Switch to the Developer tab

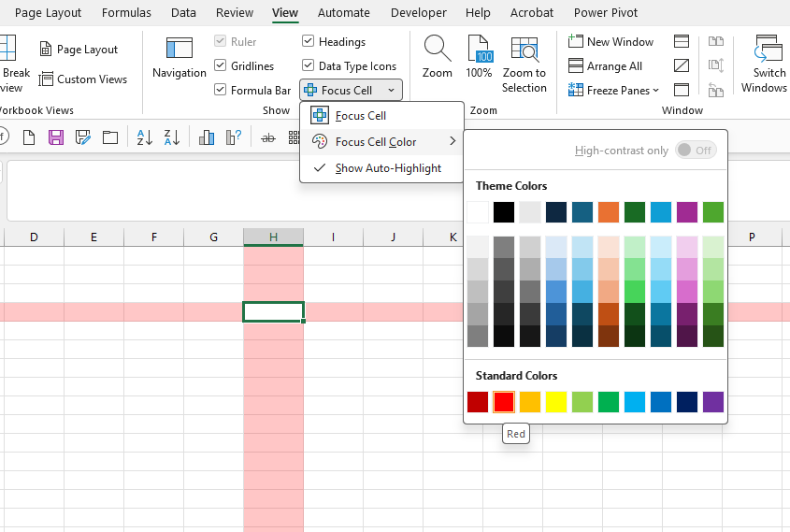tap(419, 12)
